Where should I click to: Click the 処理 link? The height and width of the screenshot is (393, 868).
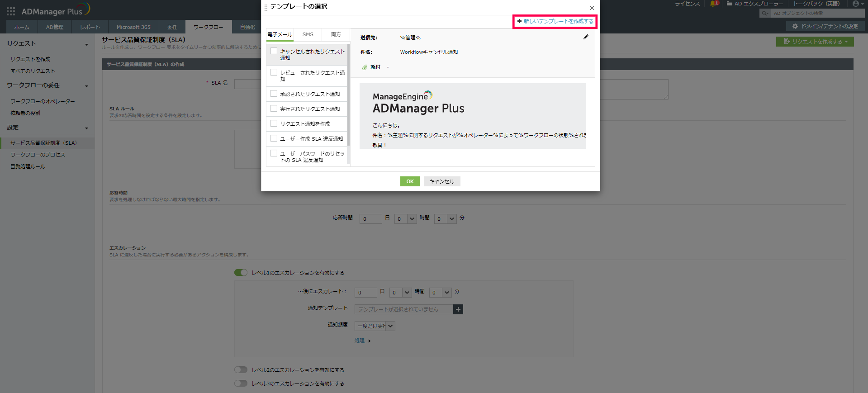click(x=360, y=341)
